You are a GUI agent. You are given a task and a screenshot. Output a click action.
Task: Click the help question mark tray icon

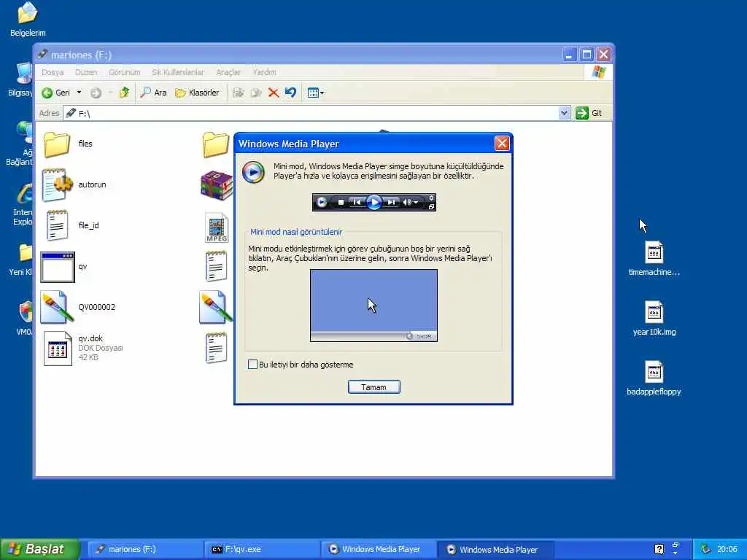(659, 549)
